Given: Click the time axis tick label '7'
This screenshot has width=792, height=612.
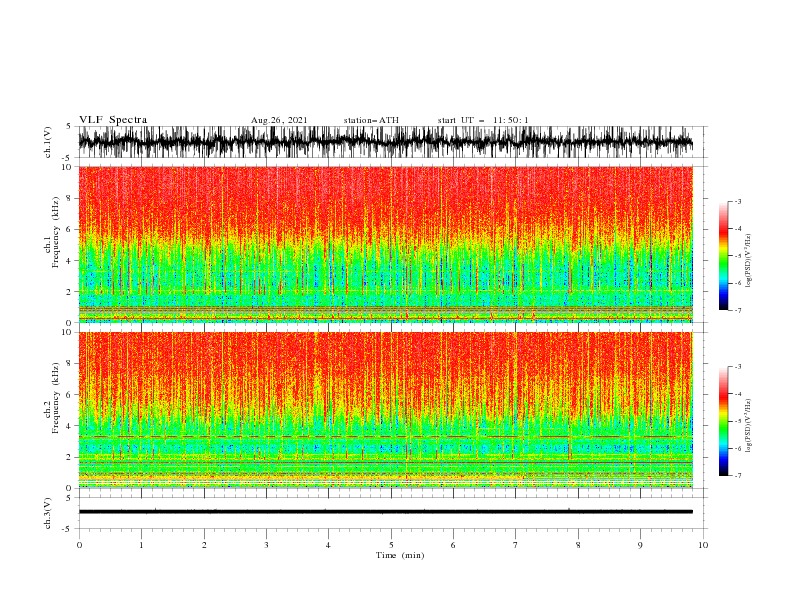Looking at the screenshot, I should [x=516, y=545].
